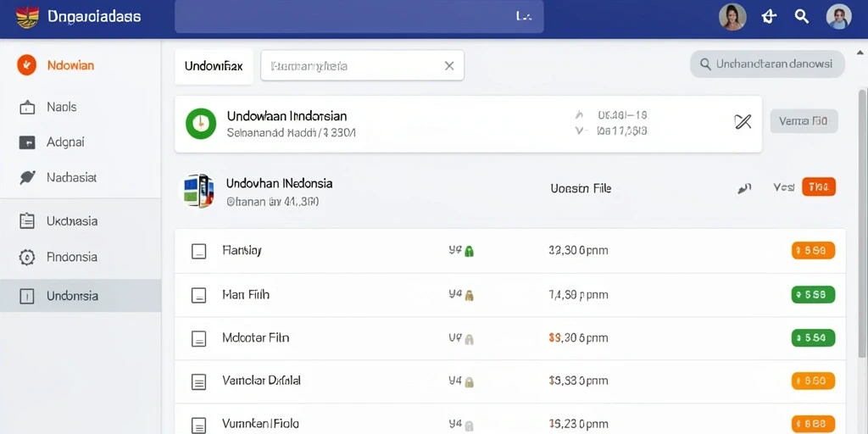Tick the Mdootar Film row checkbox
868x434 pixels.
click(198, 339)
